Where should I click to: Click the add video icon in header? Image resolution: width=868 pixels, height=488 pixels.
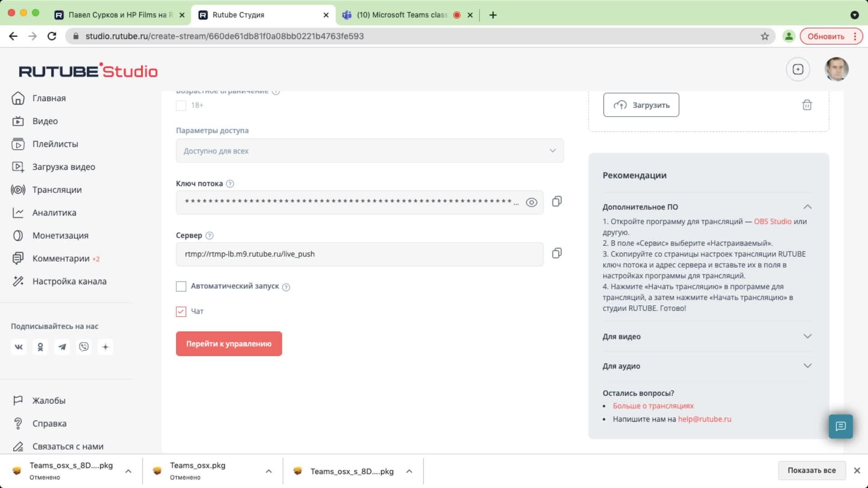[797, 69]
